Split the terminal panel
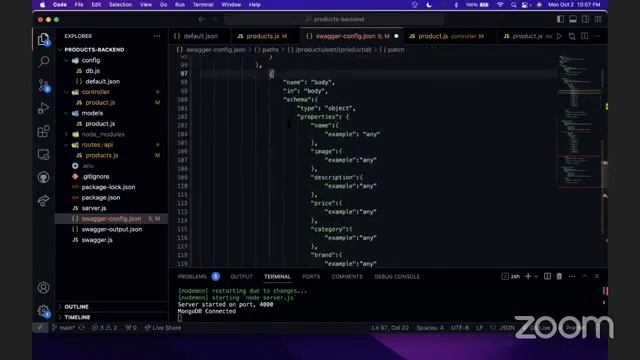This screenshot has height=360, width=640. (547, 276)
